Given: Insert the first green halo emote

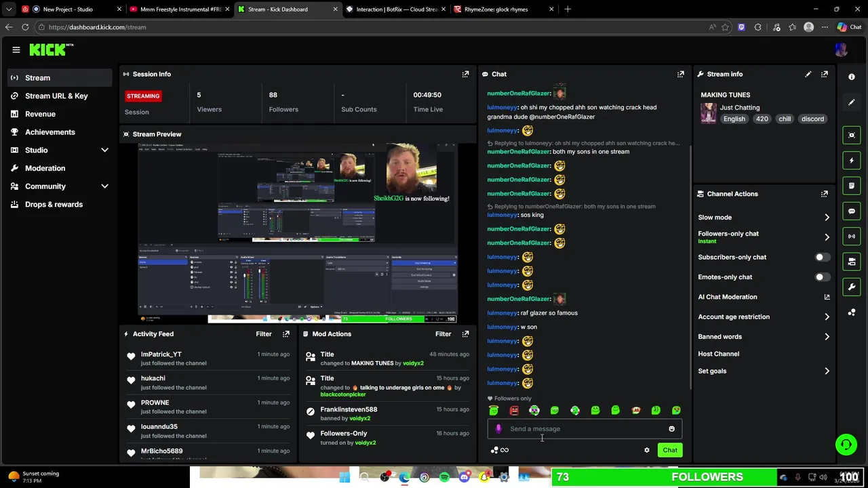Looking at the screenshot, I should [x=494, y=410].
